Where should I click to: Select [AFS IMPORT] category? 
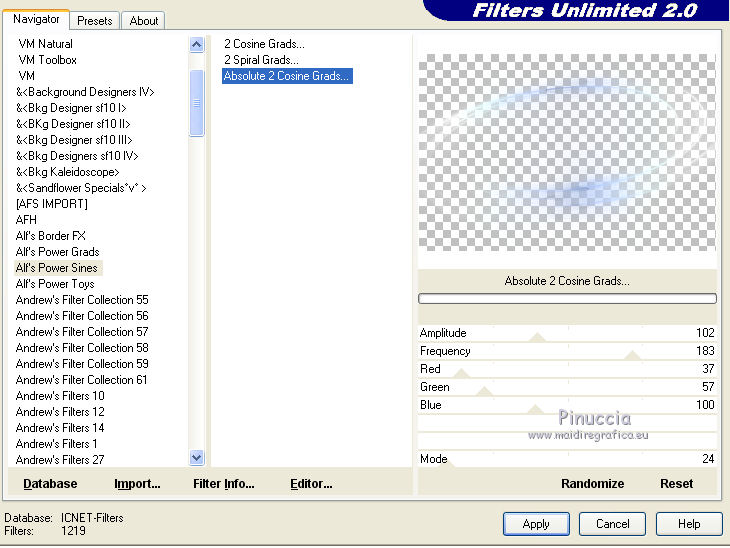[x=52, y=204]
